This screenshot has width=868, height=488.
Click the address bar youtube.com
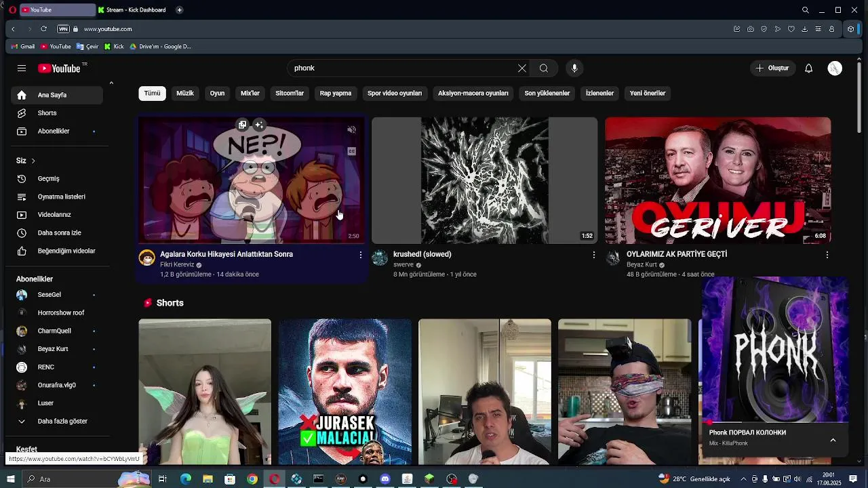(108, 29)
